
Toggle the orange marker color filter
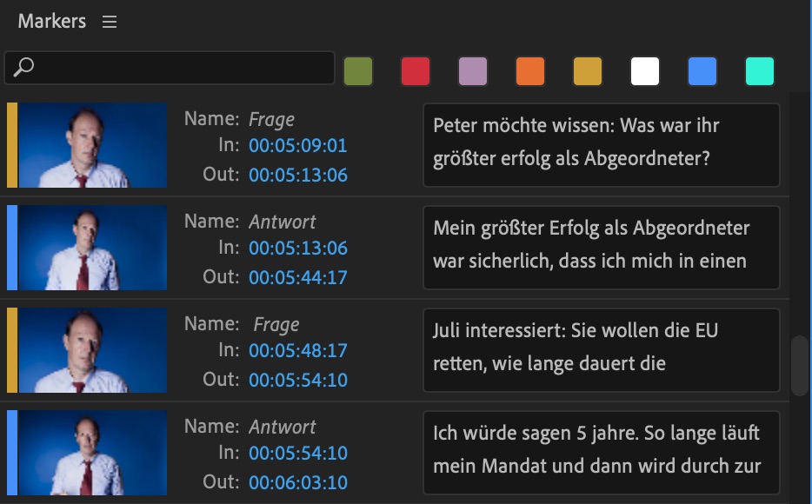pyautogui.click(x=530, y=71)
